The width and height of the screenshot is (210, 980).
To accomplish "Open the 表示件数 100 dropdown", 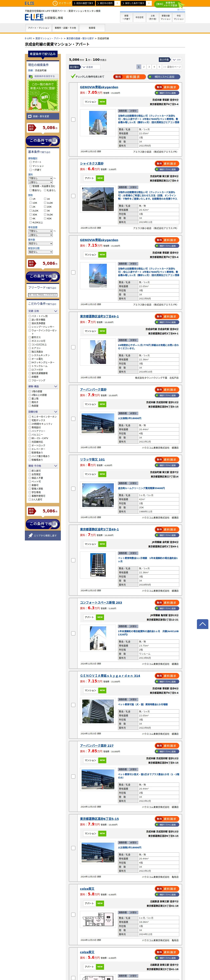I will (x=176, y=60).
